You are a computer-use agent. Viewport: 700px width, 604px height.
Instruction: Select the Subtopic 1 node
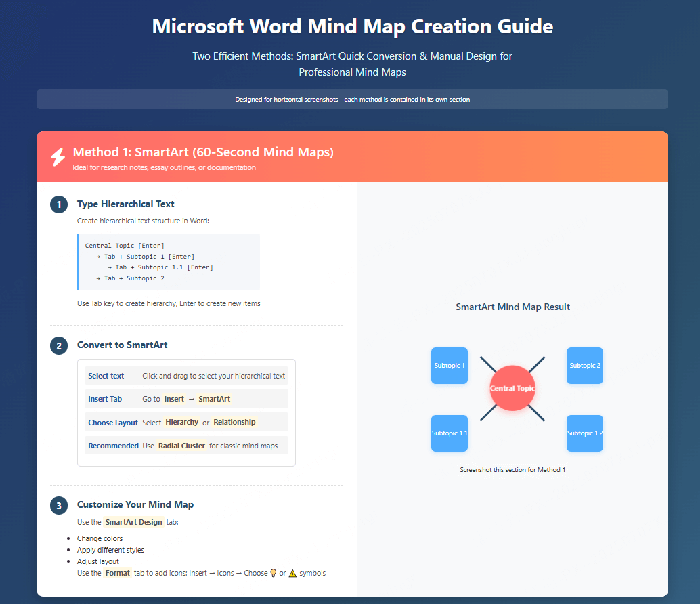click(449, 366)
